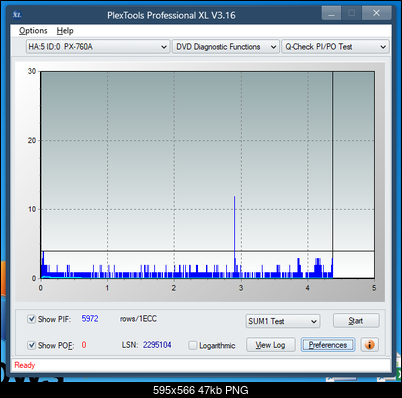Screen dimensions: 402x398
Task: Click the PIF value 5972
Action: point(90,319)
